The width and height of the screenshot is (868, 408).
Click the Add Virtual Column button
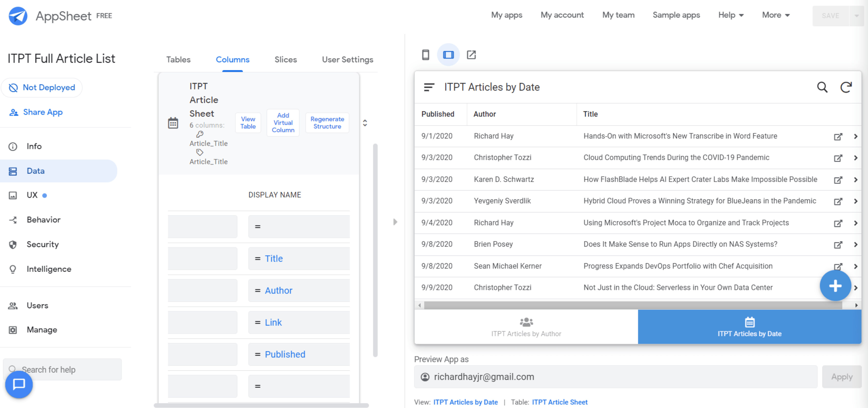point(283,123)
